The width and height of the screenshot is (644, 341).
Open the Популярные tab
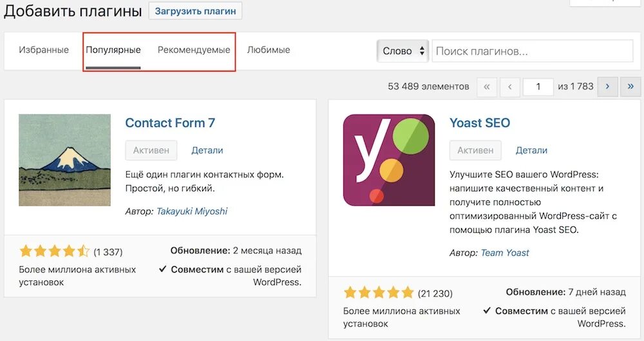coord(113,50)
